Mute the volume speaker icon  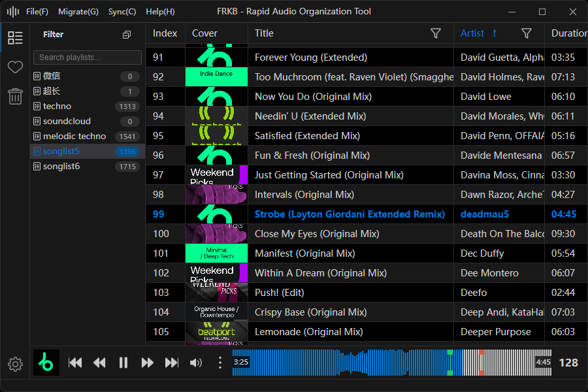196,363
